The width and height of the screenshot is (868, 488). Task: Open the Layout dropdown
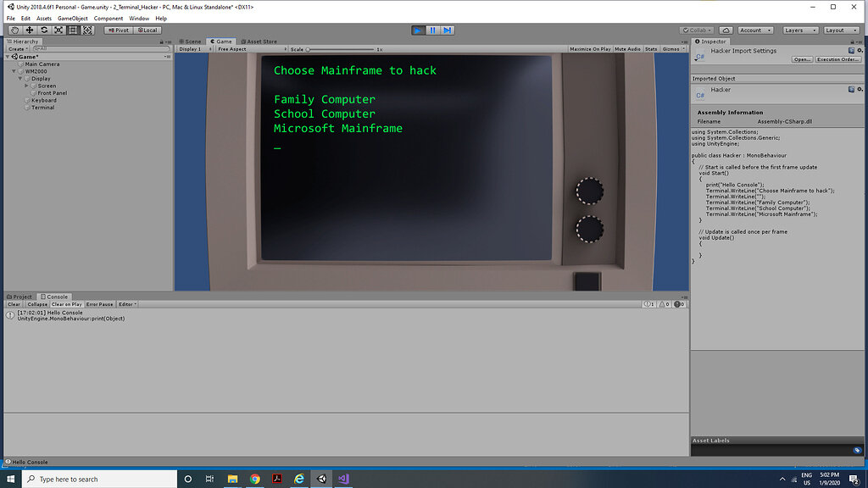[x=840, y=30]
